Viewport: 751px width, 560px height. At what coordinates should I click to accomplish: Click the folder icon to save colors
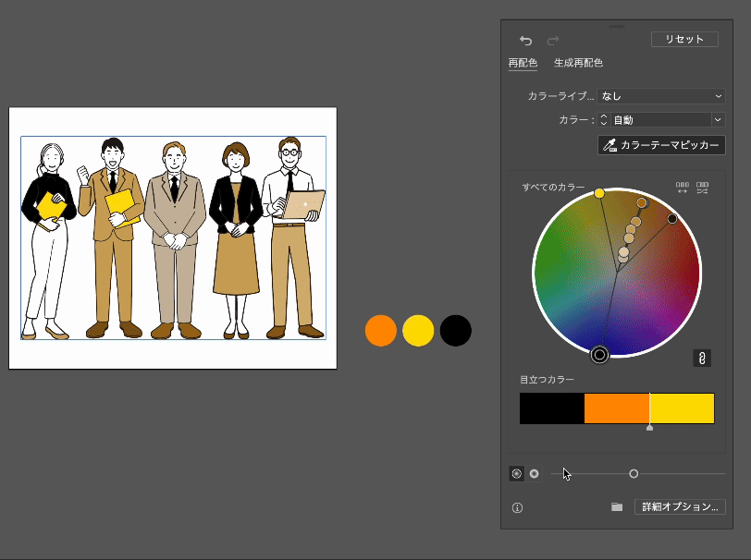(x=617, y=507)
